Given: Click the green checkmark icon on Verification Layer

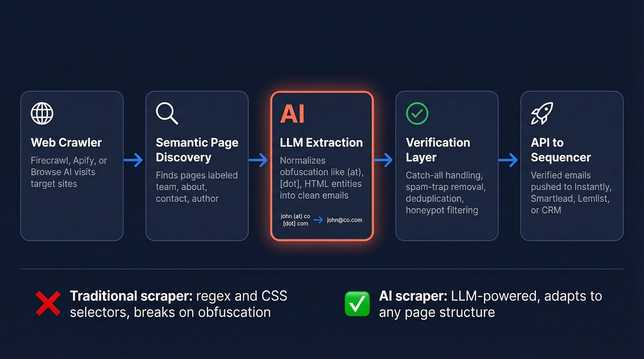Looking at the screenshot, I should pyautogui.click(x=417, y=113).
